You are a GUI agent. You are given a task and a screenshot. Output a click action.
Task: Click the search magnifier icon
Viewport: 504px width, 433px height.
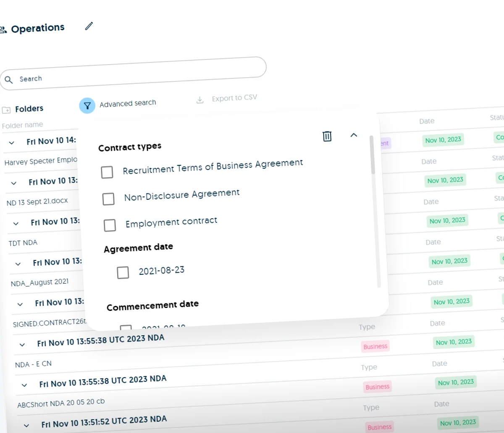click(x=9, y=79)
